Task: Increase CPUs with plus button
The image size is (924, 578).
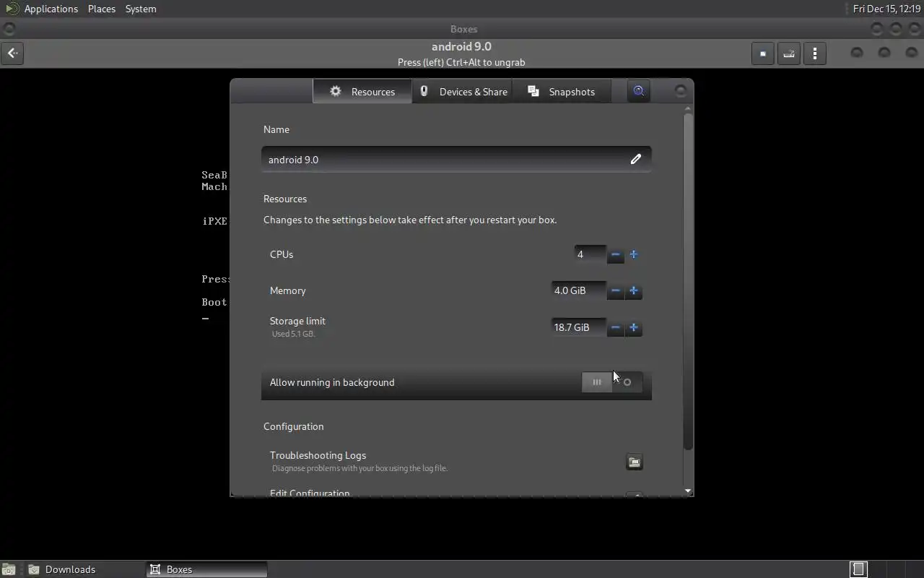Action: (634, 254)
